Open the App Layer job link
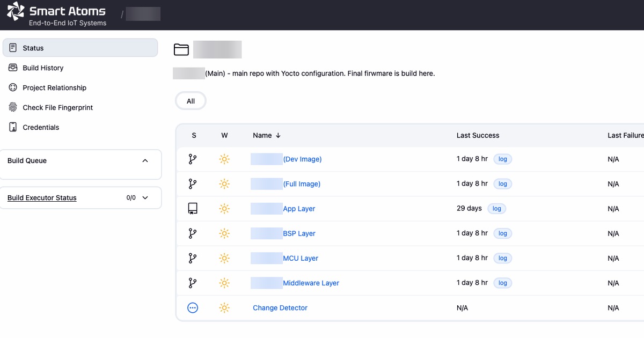 [299, 209]
